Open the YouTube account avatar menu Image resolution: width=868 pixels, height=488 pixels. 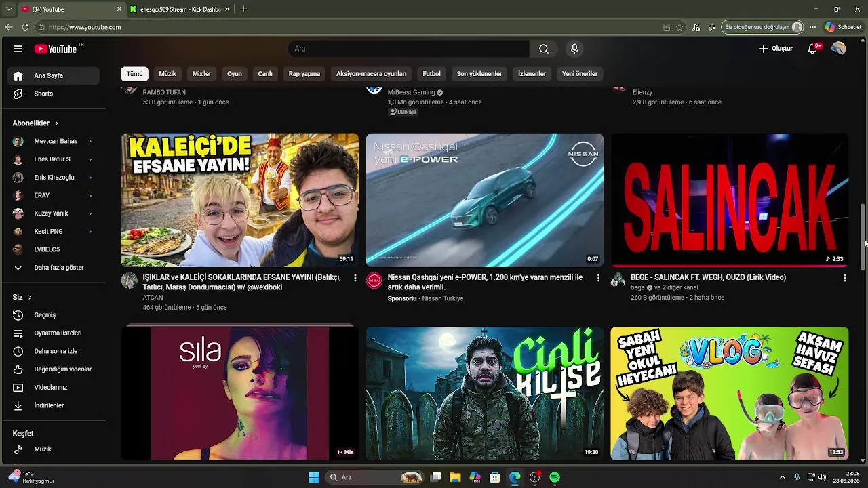pyautogui.click(x=839, y=49)
